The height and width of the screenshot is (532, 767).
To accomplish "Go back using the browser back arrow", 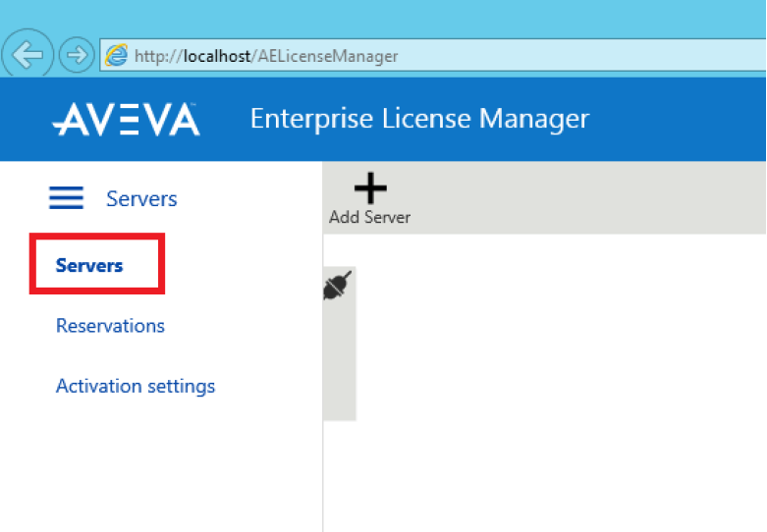I will coord(27,54).
